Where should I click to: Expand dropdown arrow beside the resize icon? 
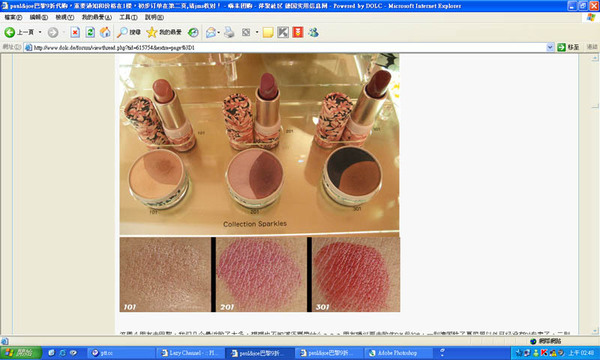[x=257, y=33]
